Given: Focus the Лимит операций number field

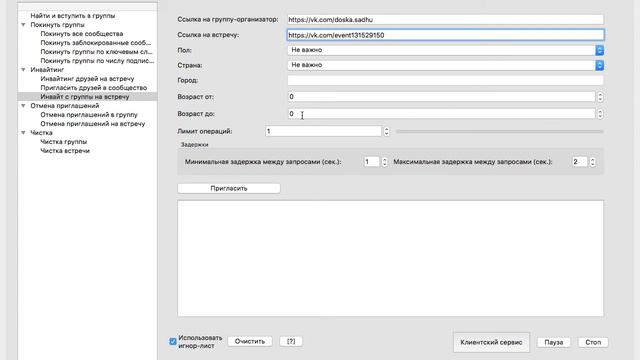Looking at the screenshot, I should click(323, 131).
